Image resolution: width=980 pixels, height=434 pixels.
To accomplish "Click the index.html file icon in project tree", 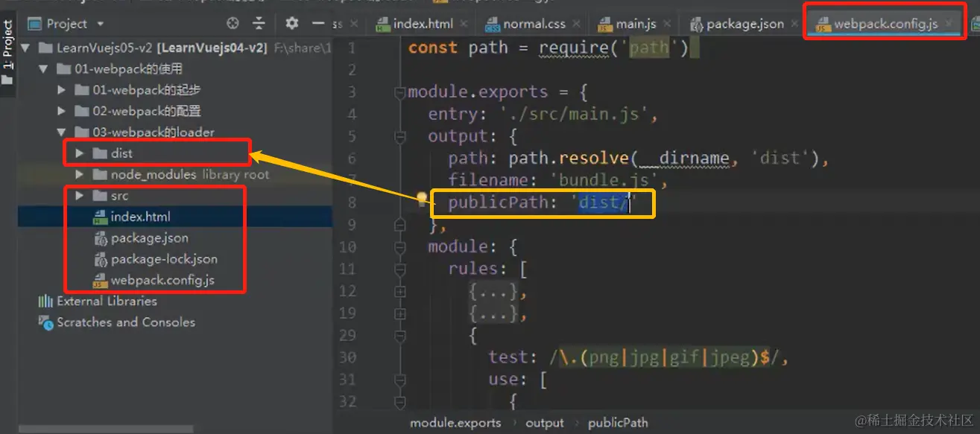I will click(x=100, y=217).
